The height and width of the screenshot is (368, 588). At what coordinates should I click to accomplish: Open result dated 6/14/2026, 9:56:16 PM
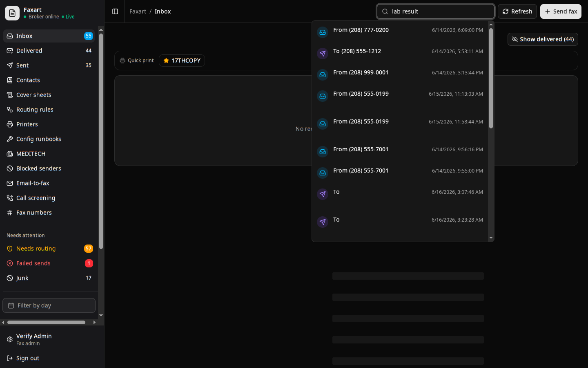pyautogui.click(x=400, y=152)
